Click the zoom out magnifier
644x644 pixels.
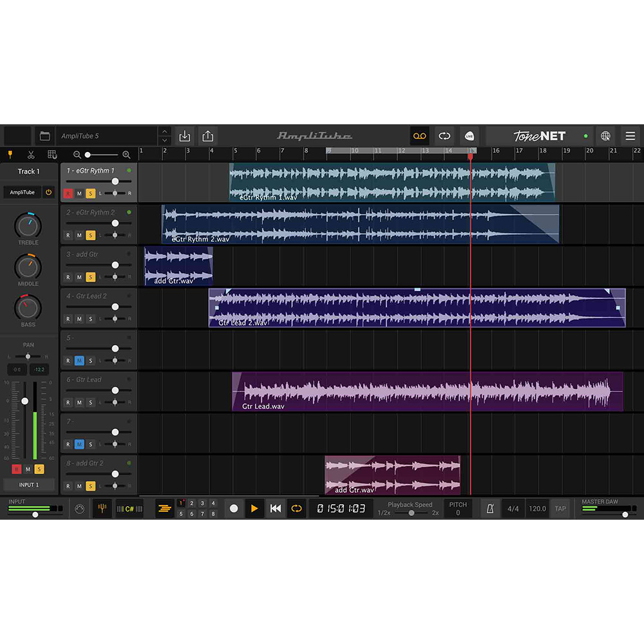pyautogui.click(x=77, y=155)
